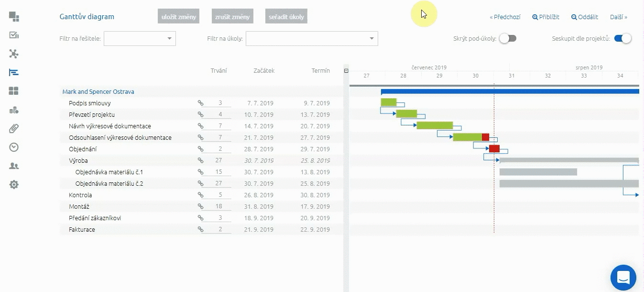
Task: Open the grid tiles sidebar icon
Action: pos(14,91)
